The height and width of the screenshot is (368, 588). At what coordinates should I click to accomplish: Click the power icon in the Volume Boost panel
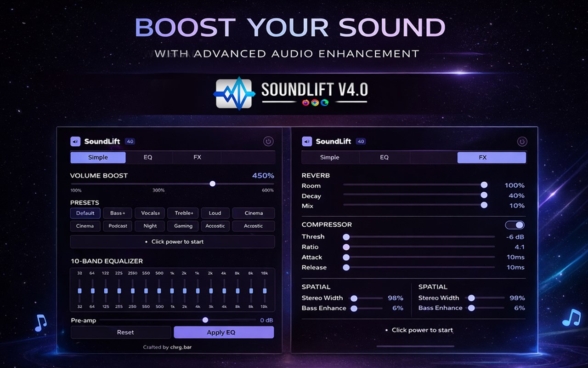[x=268, y=142]
